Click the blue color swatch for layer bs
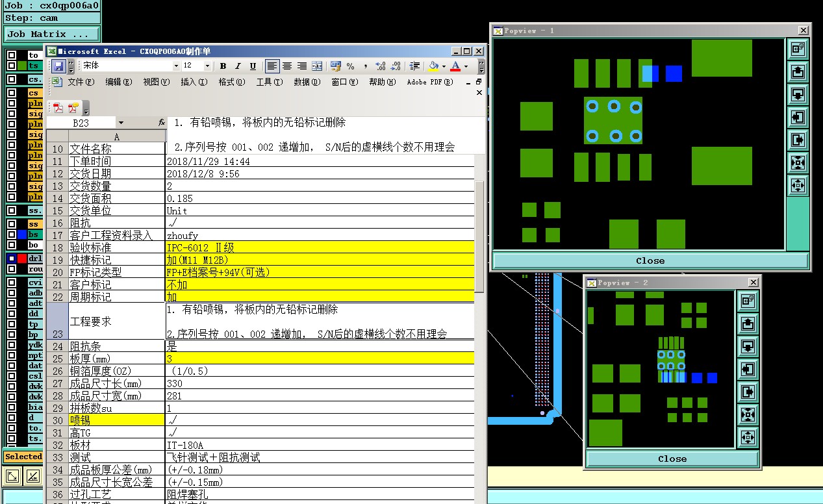This screenshot has width=823, height=504. 22,234
